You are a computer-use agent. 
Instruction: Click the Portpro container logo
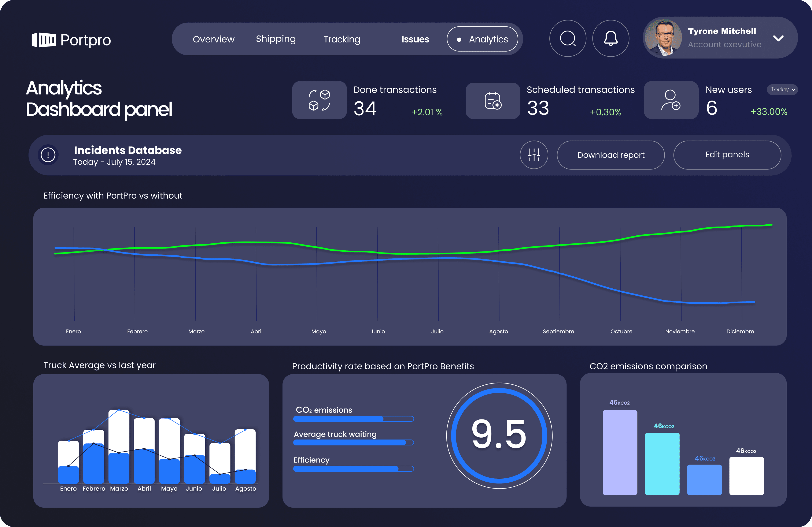pos(44,40)
